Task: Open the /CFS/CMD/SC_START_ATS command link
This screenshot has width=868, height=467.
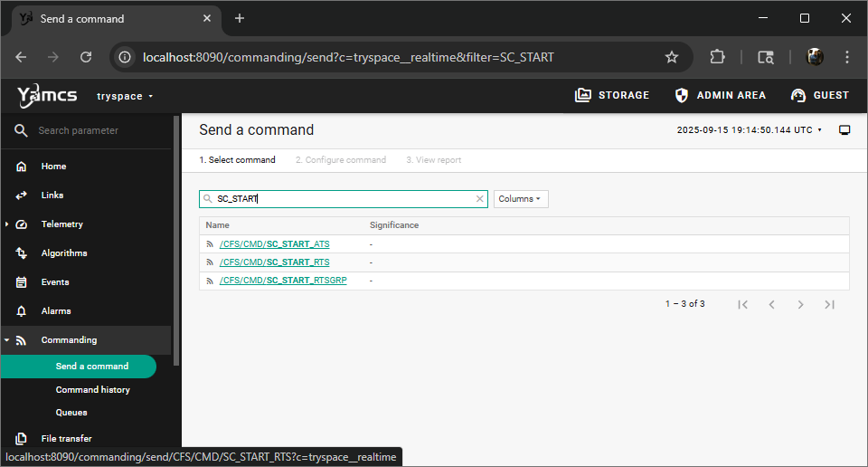Action: [274, 243]
